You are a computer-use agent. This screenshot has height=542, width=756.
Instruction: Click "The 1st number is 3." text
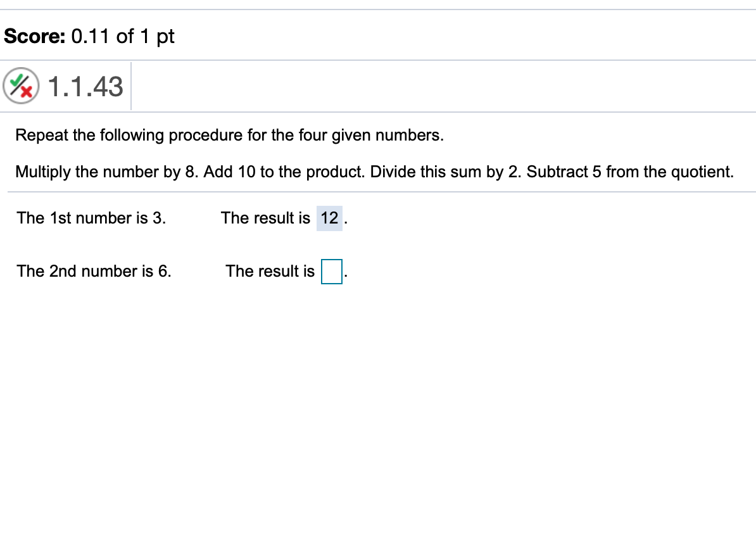click(92, 218)
